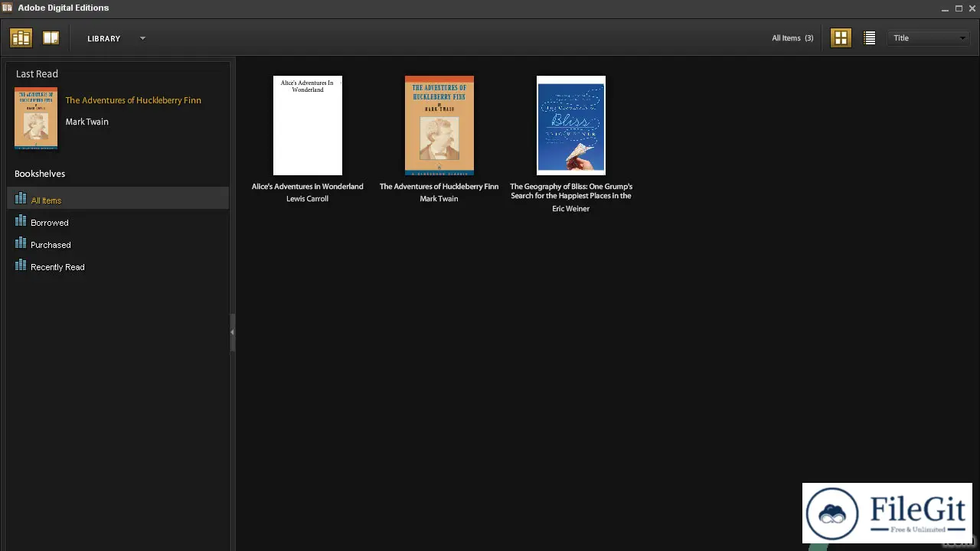Click the Bookshelves heading
The width and height of the screenshot is (980, 551).
point(40,174)
